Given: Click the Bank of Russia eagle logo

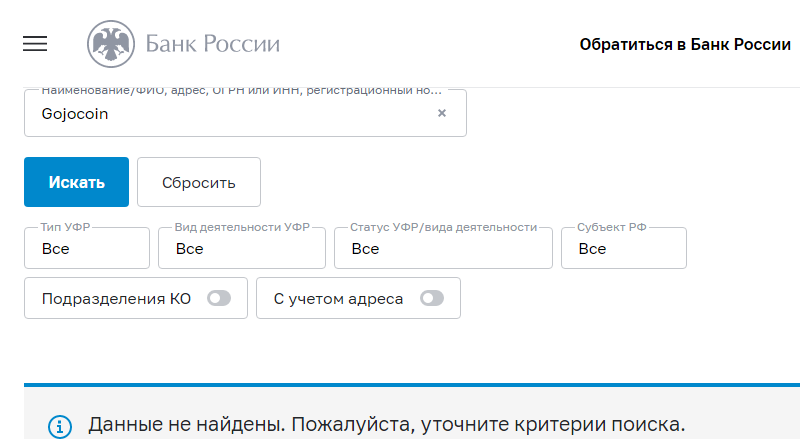Looking at the screenshot, I should 111,44.
